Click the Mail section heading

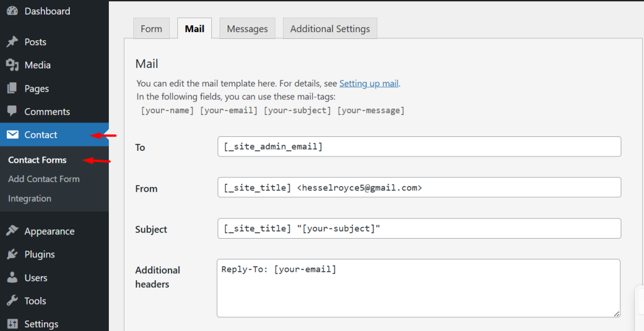pos(147,63)
